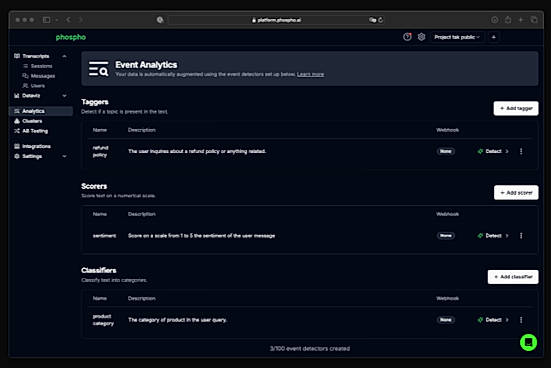Click the plus button in header
Viewport: 551px width, 368px height.
click(x=494, y=37)
